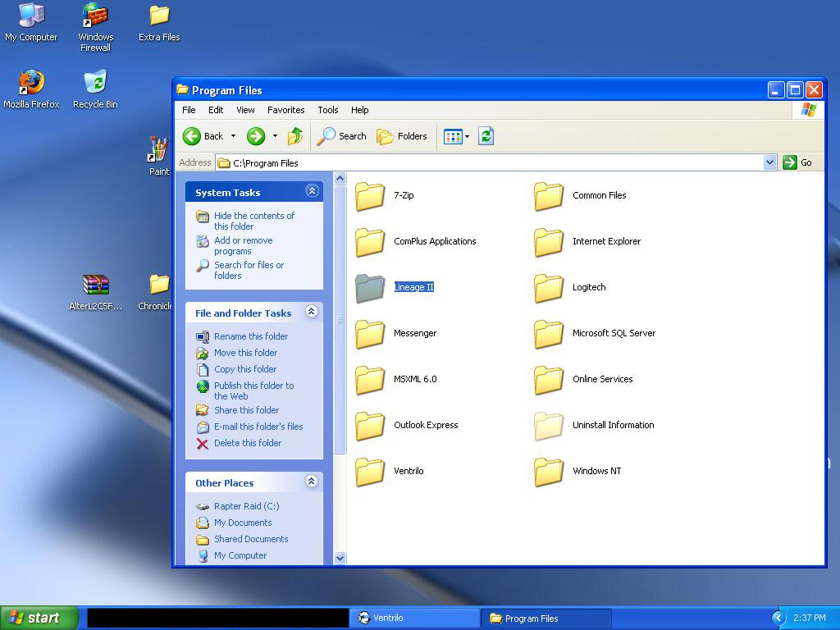Select Windows Firewall desktop shortcut

pos(95,27)
